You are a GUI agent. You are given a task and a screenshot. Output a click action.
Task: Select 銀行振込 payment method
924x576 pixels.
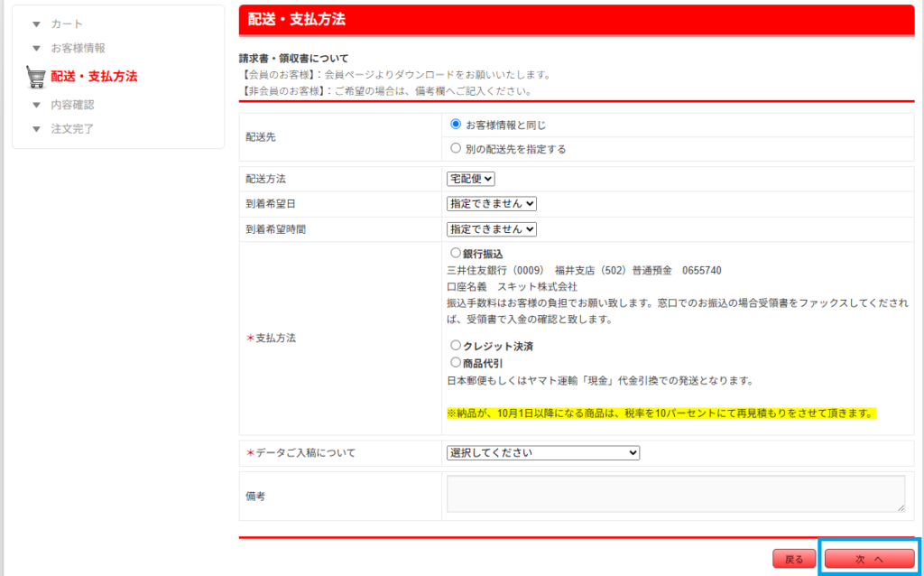click(x=456, y=253)
